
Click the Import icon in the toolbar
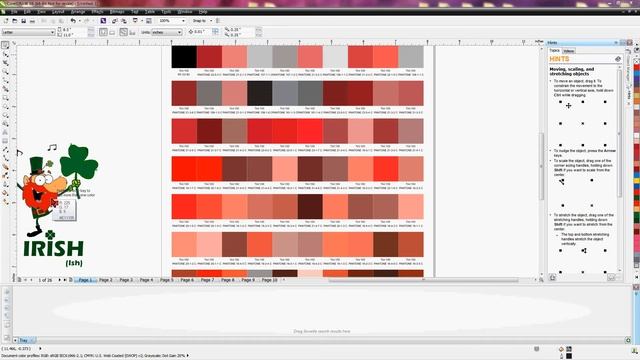[x=115, y=21]
